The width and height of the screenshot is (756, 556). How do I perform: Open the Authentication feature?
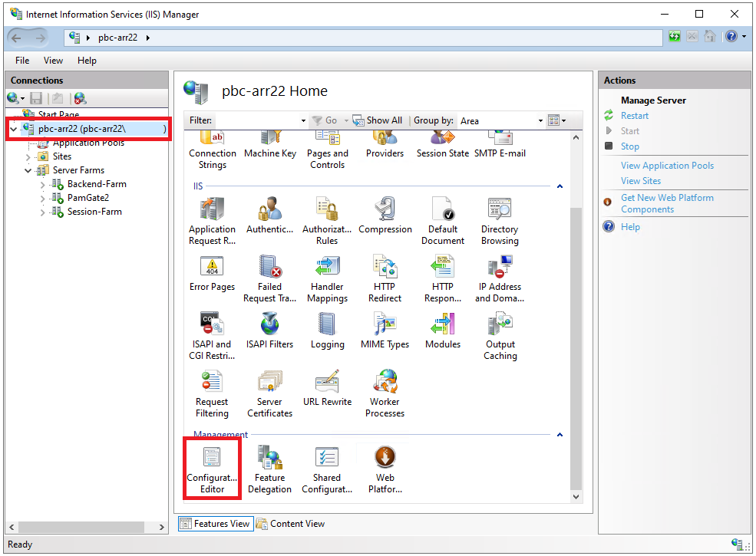[269, 215]
